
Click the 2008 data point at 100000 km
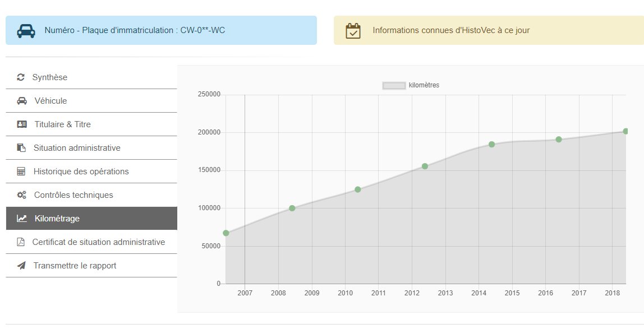pyautogui.click(x=292, y=208)
